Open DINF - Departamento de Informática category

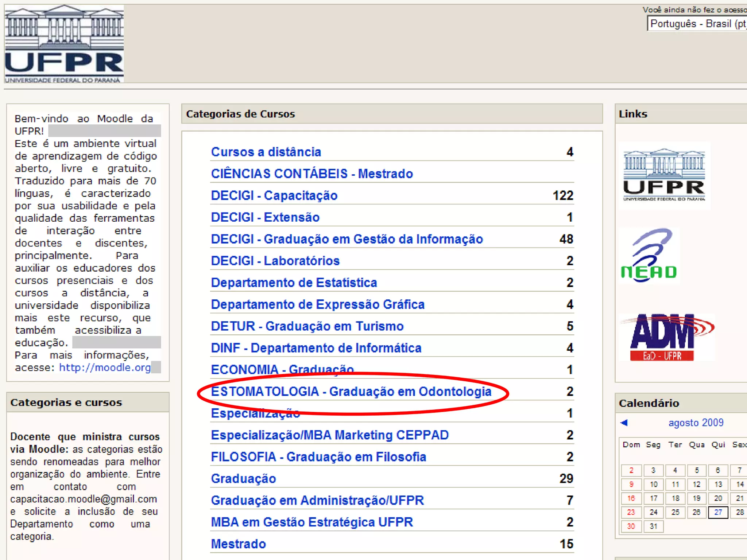pos(316,348)
